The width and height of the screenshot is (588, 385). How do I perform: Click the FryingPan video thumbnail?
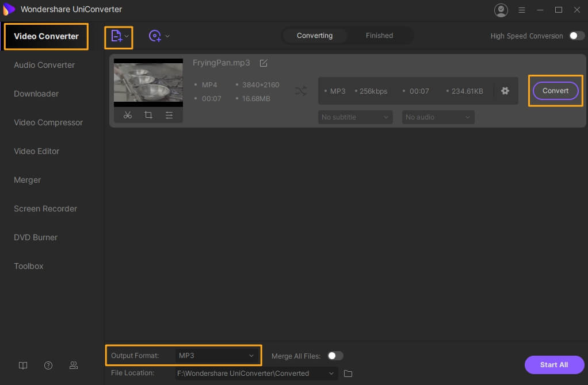point(148,82)
